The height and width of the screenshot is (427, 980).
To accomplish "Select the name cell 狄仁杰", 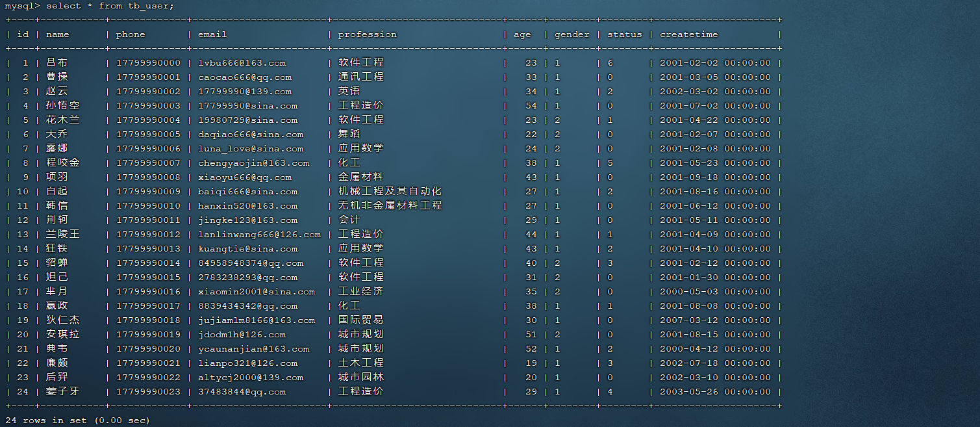I will (x=63, y=320).
